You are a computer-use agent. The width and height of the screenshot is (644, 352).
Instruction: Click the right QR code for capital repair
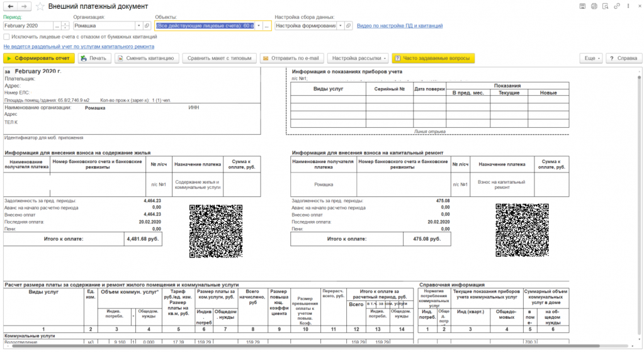pyautogui.click(x=522, y=230)
